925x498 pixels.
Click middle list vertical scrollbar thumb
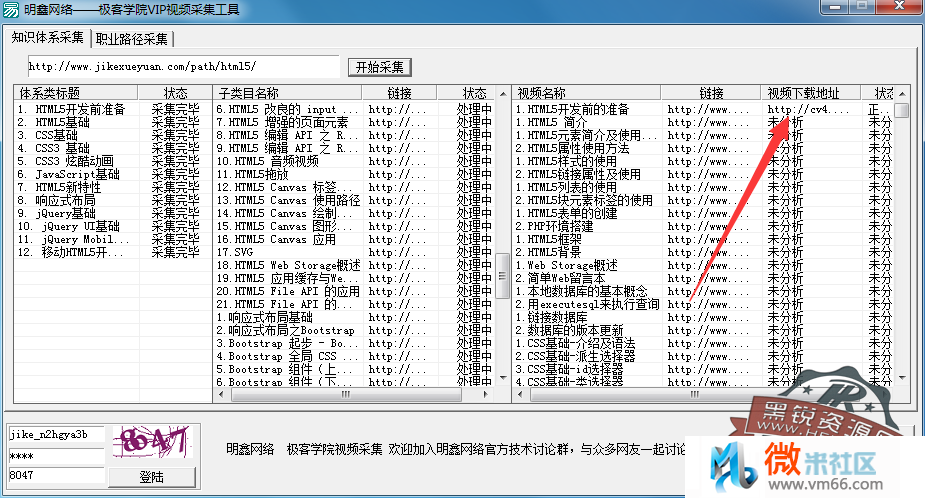[503, 276]
